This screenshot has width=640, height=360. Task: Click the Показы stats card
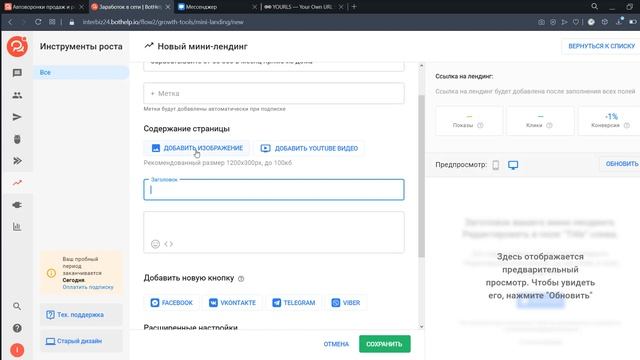pyautogui.click(x=469, y=121)
